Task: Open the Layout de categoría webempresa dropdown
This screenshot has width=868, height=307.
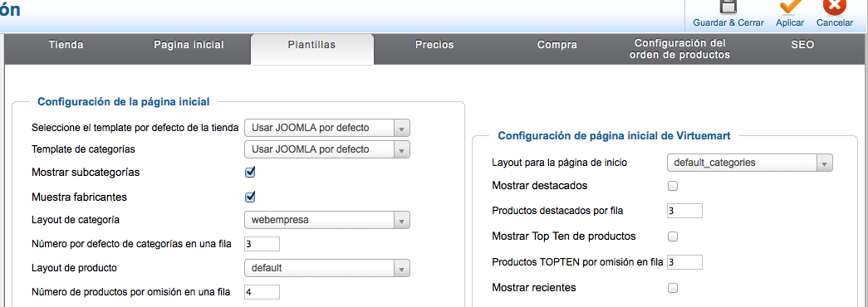Action: click(327, 220)
